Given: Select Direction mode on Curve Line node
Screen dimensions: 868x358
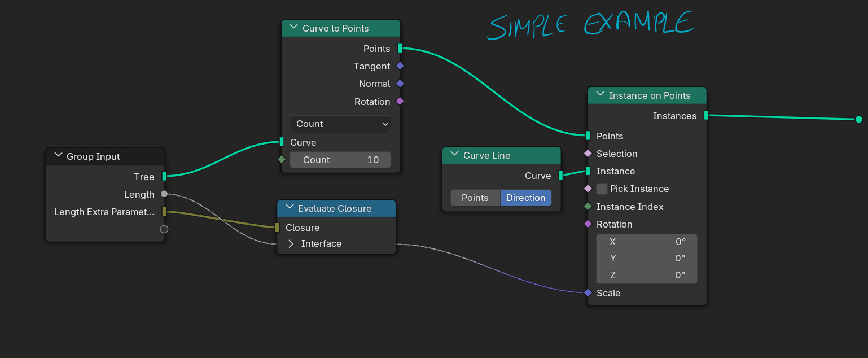Looking at the screenshot, I should coord(526,198).
